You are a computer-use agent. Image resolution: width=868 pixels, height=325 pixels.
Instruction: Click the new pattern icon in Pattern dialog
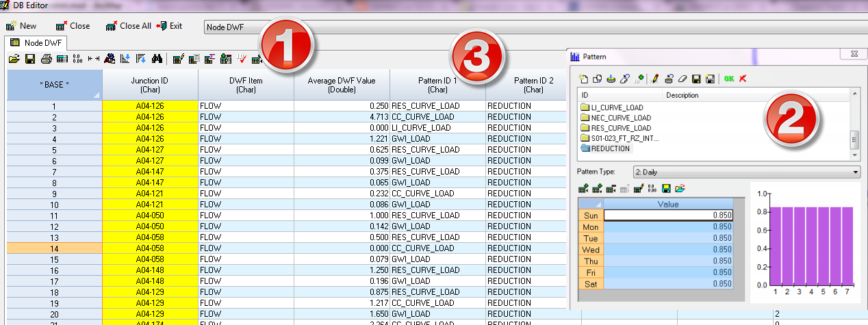pos(583,79)
